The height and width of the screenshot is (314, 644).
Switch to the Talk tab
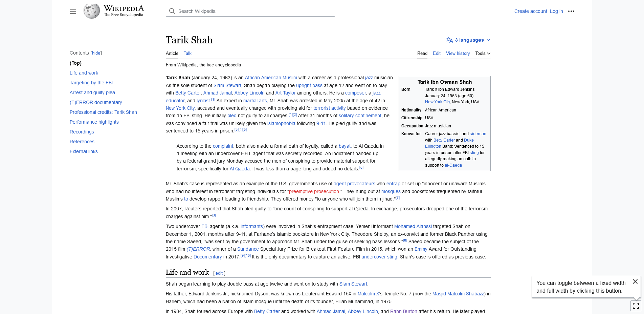click(187, 53)
